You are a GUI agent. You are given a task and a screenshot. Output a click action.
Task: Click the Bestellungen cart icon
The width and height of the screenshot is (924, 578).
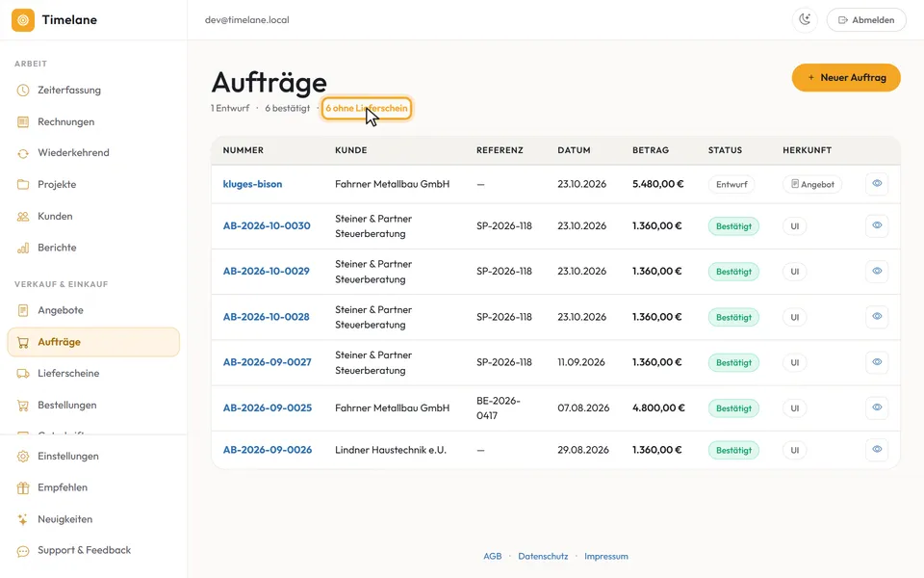pyautogui.click(x=23, y=406)
